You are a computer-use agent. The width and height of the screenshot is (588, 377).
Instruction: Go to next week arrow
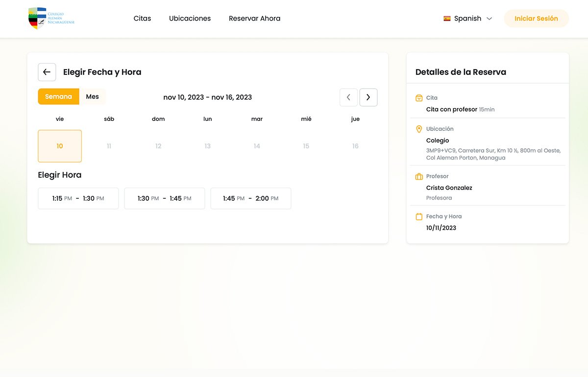point(368,97)
